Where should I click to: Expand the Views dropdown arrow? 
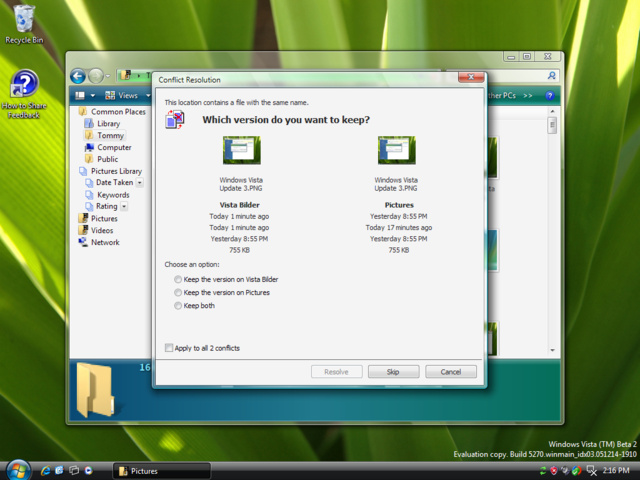click(x=148, y=96)
